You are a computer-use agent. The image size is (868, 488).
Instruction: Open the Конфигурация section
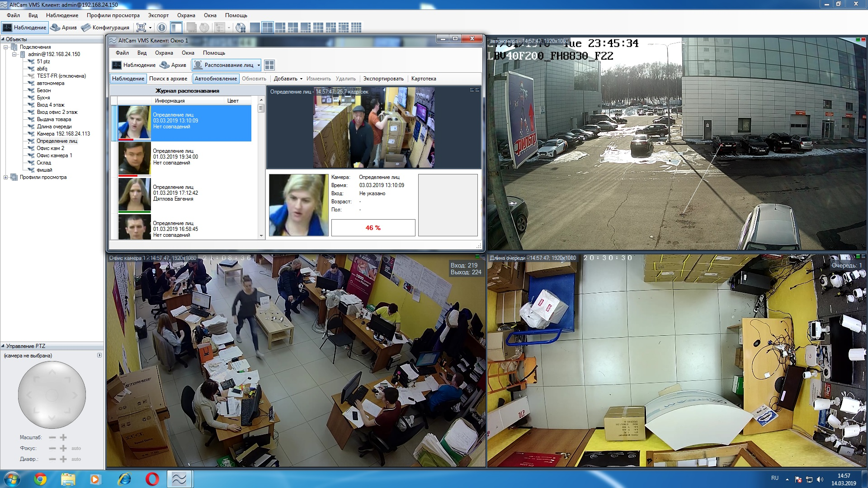tap(105, 28)
